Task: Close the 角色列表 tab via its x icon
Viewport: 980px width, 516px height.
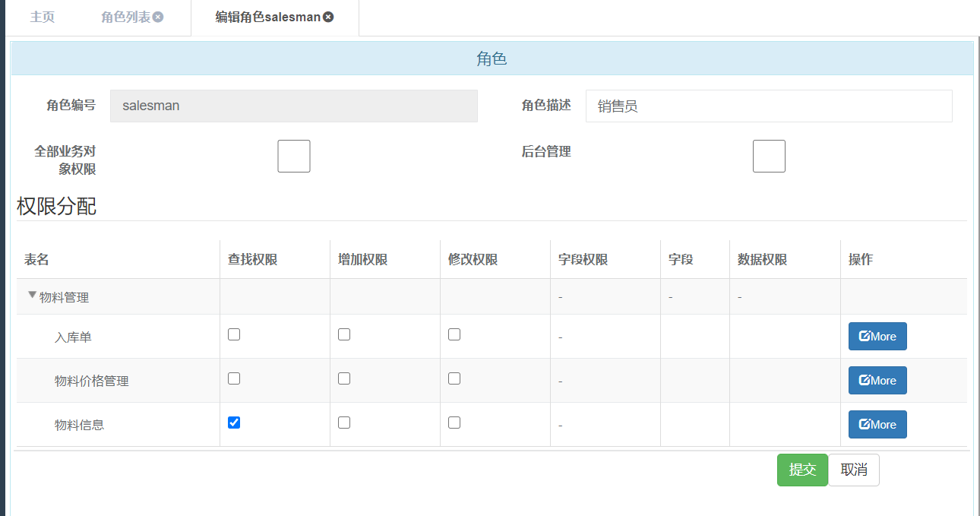Action: (158, 17)
